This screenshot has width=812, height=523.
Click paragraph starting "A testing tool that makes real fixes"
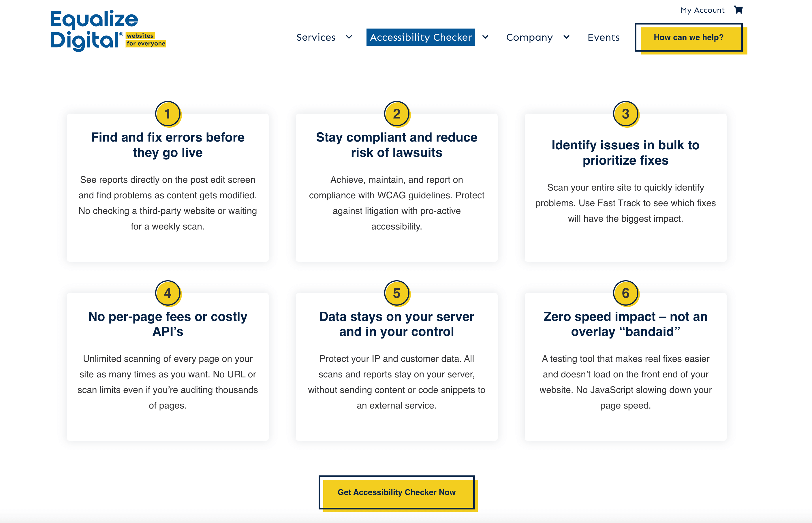(625, 382)
